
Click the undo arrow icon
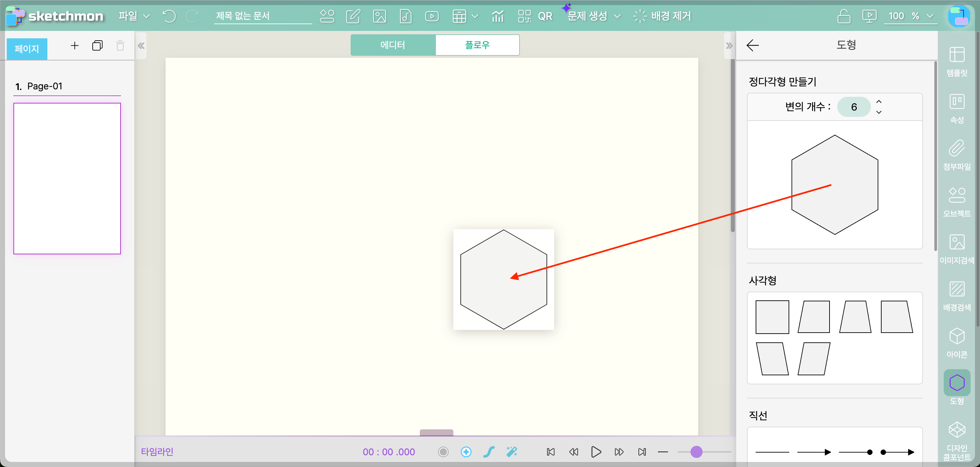pos(169,16)
